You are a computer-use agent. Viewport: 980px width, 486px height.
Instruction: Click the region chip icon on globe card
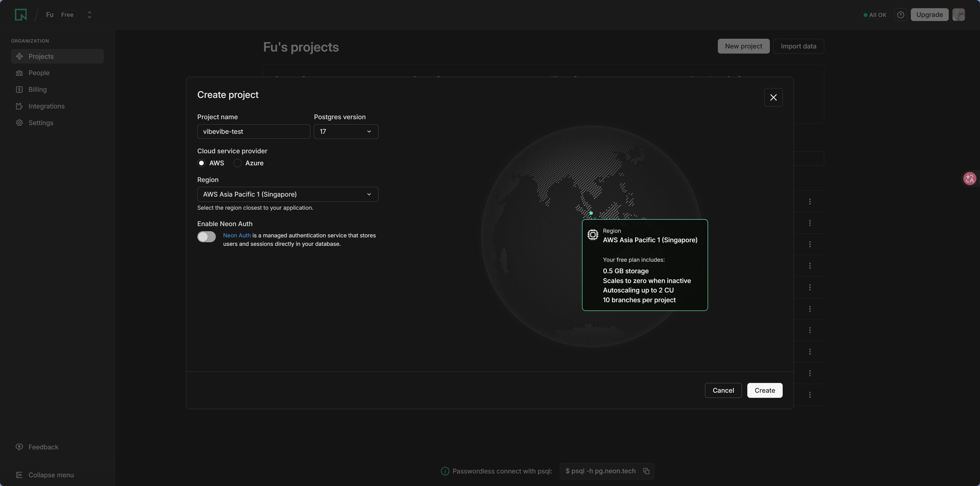(592, 235)
